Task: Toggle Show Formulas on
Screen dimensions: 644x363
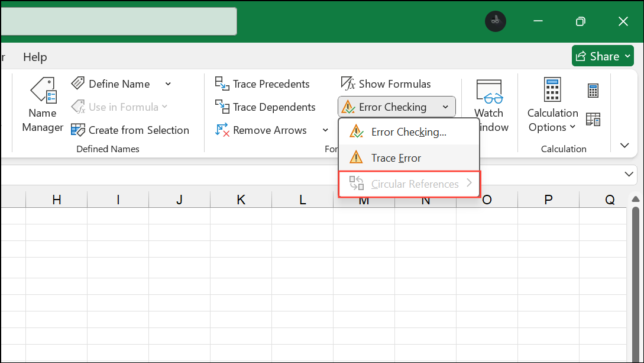Action: (387, 83)
